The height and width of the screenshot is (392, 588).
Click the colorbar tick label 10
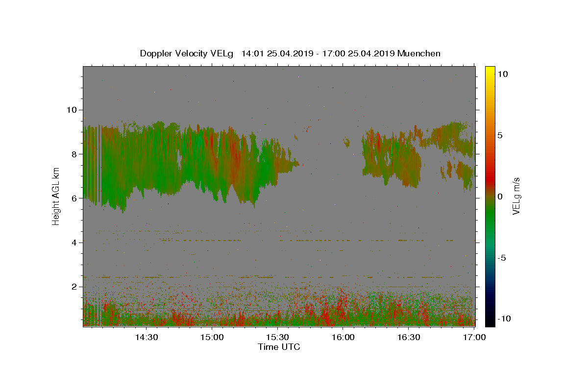pyautogui.click(x=502, y=73)
